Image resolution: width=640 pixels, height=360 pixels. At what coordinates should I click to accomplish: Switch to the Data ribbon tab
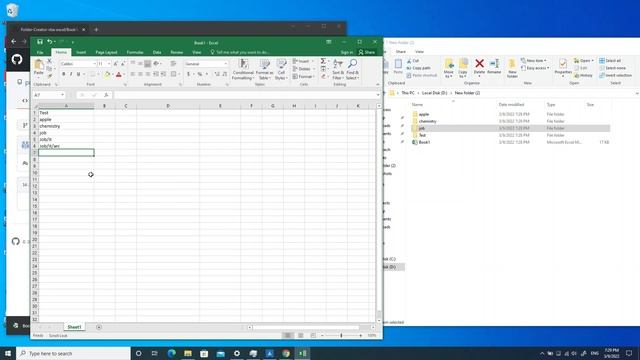point(157,52)
